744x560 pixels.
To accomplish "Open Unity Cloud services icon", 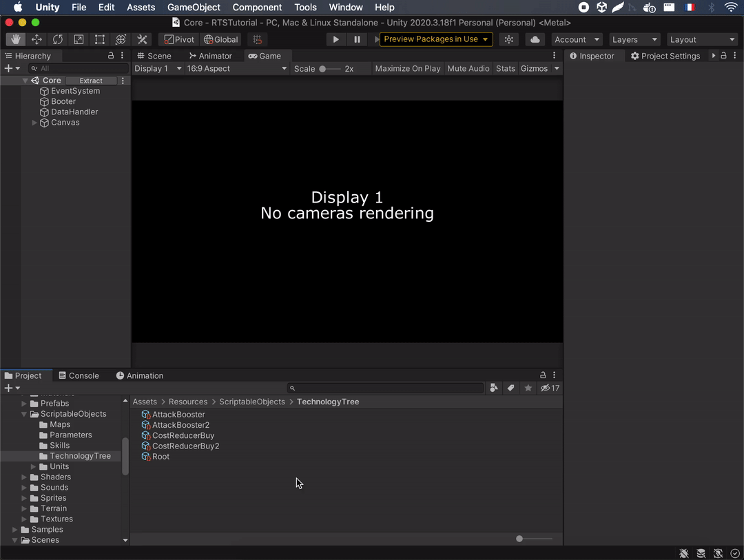I will (535, 39).
